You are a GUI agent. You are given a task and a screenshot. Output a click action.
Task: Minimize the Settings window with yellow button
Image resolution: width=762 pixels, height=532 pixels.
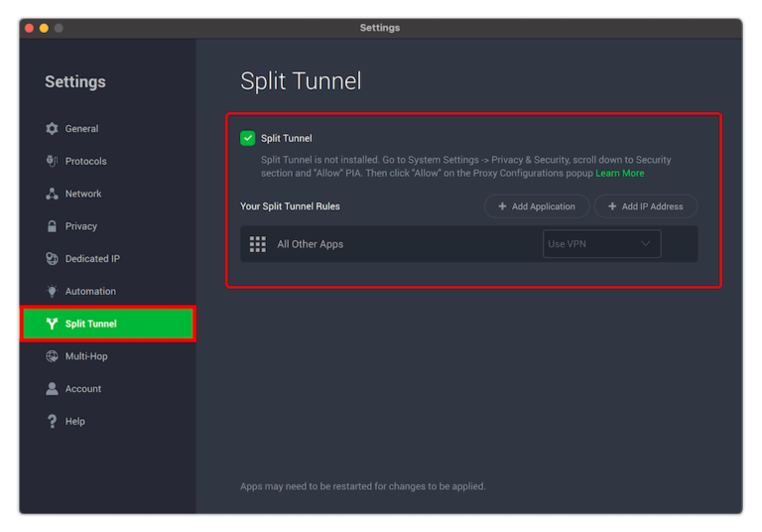click(44, 28)
